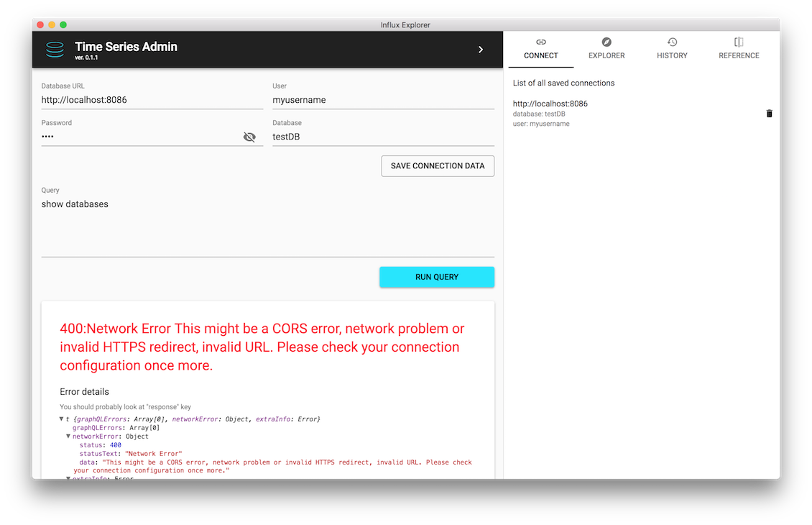Click the Time Series Admin database logo

tap(55, 49)
